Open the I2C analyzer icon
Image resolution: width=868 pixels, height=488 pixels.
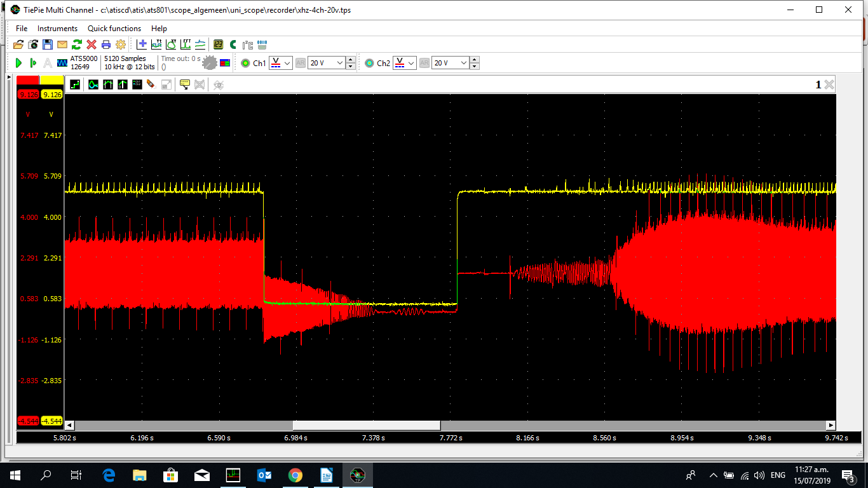click(248, 44)
